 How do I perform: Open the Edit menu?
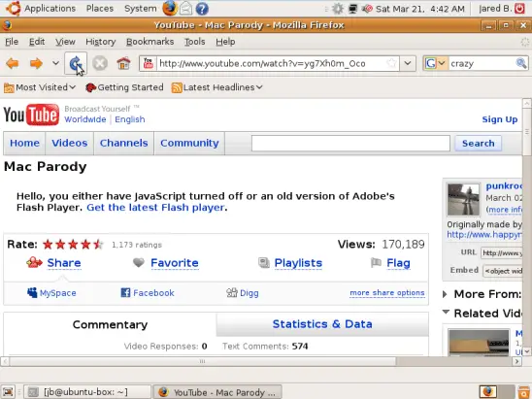pyautogui.click(x=37, y=42)
